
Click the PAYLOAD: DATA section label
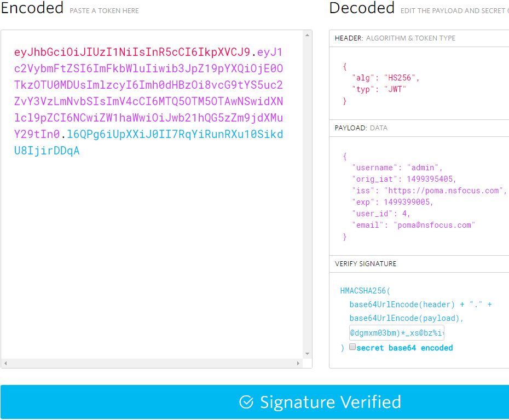[x=361, y=128]
